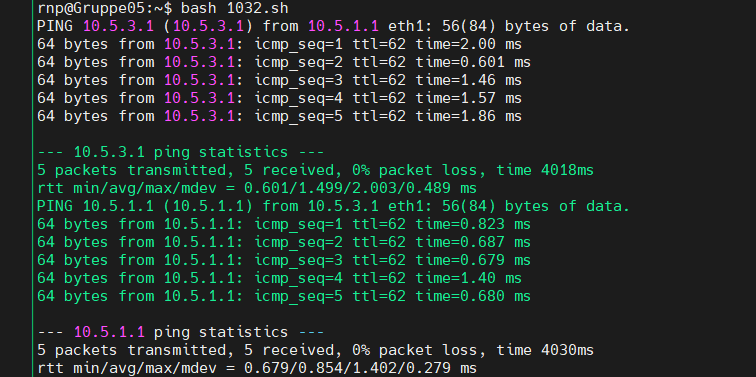Click the rtt line with 0.679/0.854/1.402/0.279
Screen dimensions: 756x377
click(256, 368)
